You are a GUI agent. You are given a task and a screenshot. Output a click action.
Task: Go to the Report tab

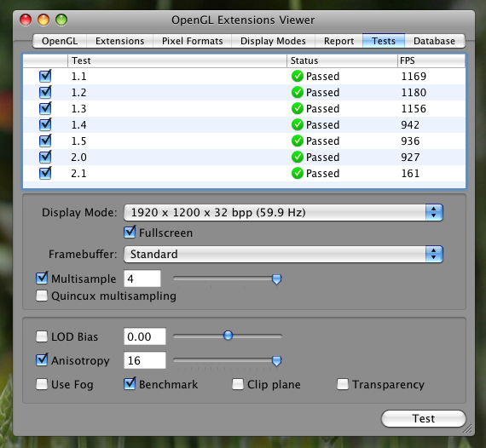coord(338,41)
